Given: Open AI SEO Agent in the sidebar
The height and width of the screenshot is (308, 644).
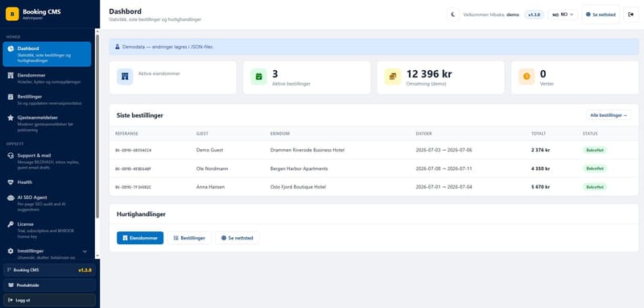Looking at the screenshot, I should coord(47,203).
